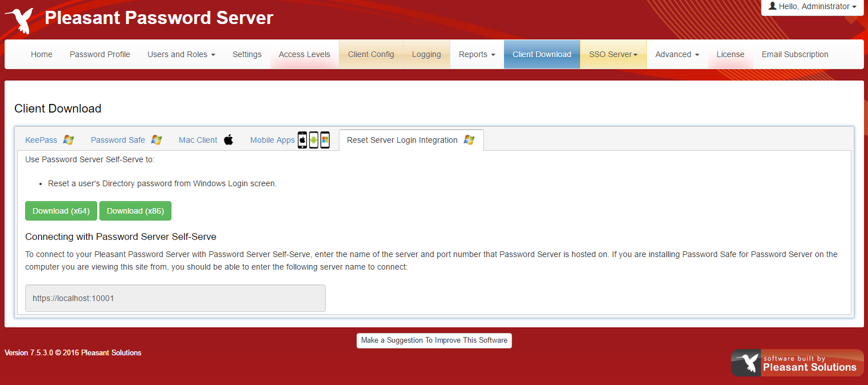Click the Windows flag icon beside KeePass
Viewport: 868px width, 385px height.
click(x=69, y=140)
